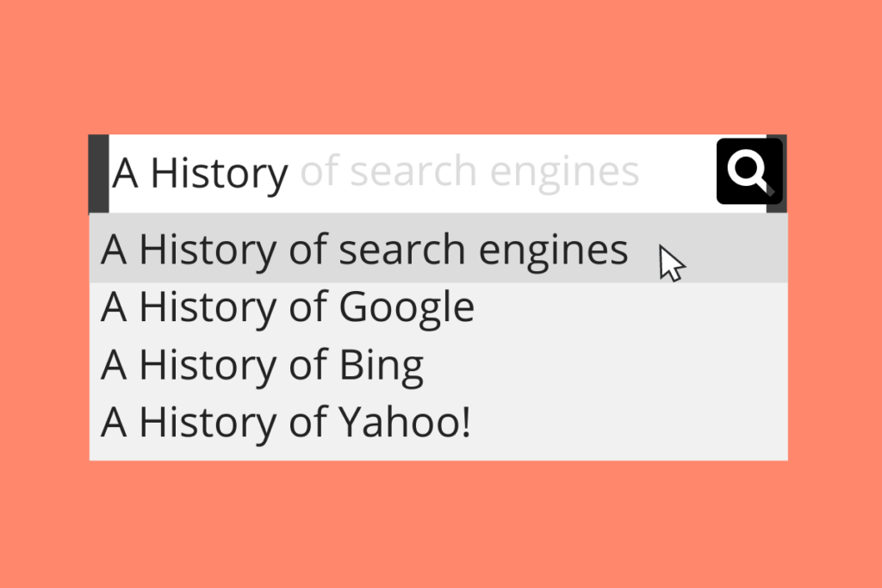Screen dimensions: 882x588
Task: Click the dark bar at search box's left edge
Action: point(98,173)
